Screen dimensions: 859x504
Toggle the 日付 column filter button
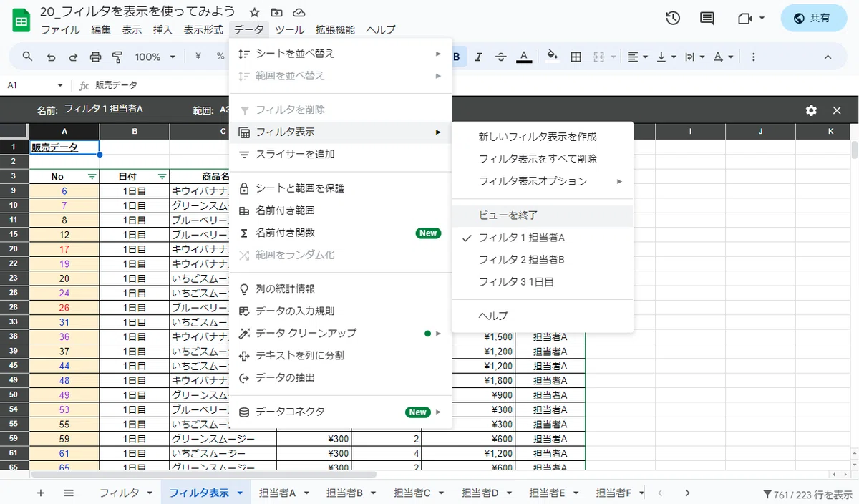162,176
